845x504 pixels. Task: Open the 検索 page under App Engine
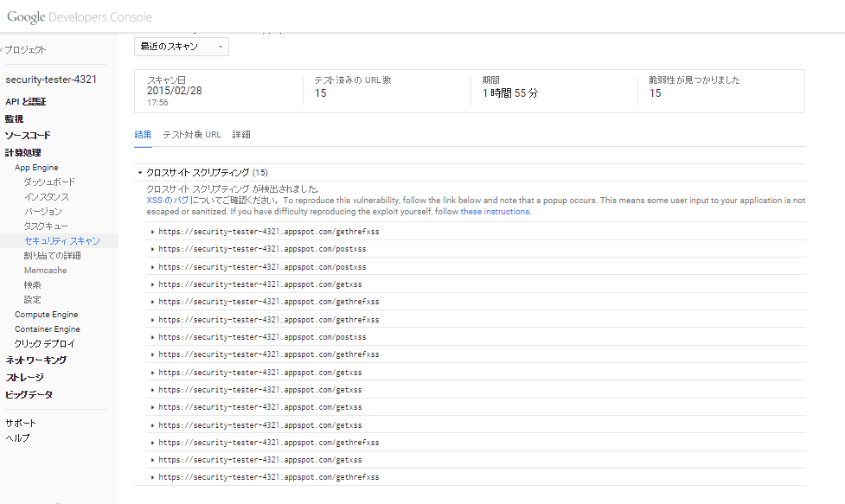[x=32, y=284]
